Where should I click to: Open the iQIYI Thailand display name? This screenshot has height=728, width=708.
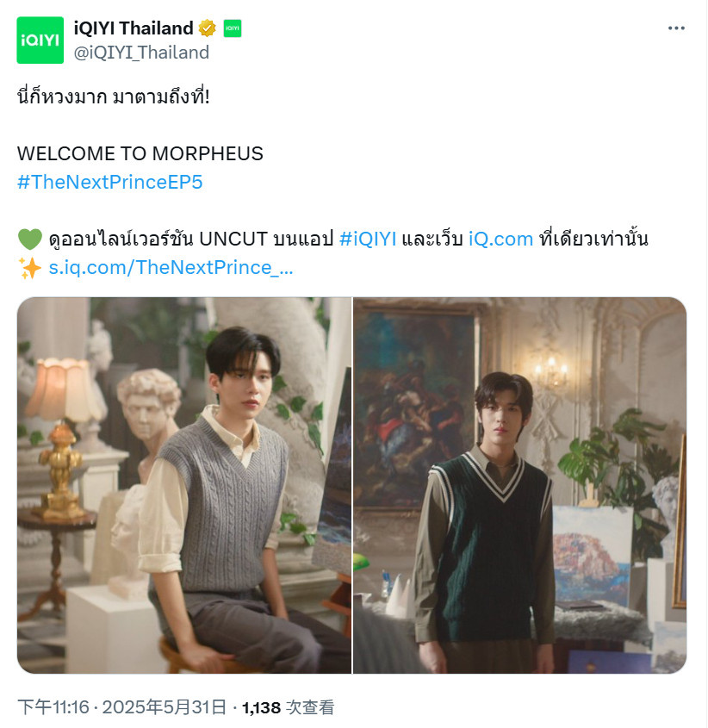[x=134, y=28]
